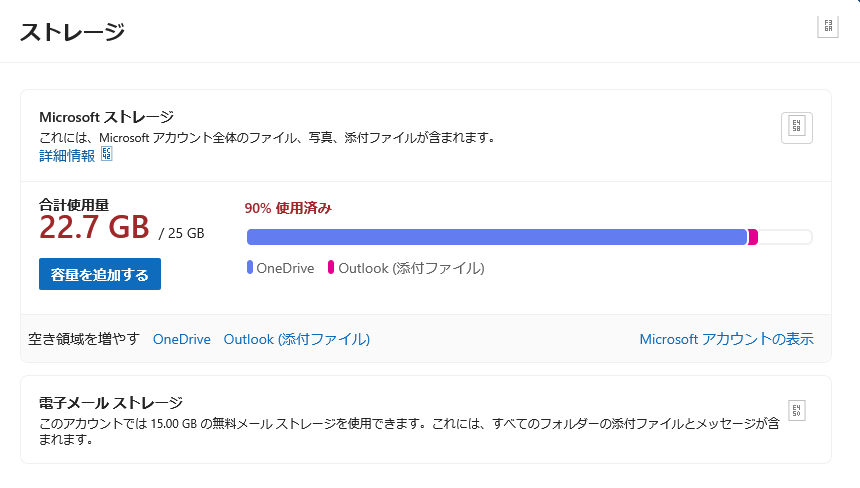This screenshot has width=860, height=488.
Task: Click the 22.7 GB total usage figure
Action: coord(94,228)
